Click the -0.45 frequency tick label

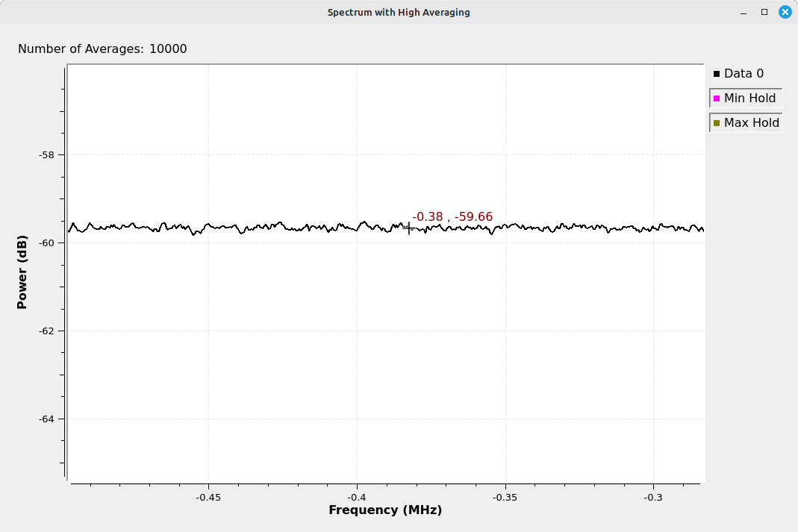pyautogui.click(x=208, y=497)
